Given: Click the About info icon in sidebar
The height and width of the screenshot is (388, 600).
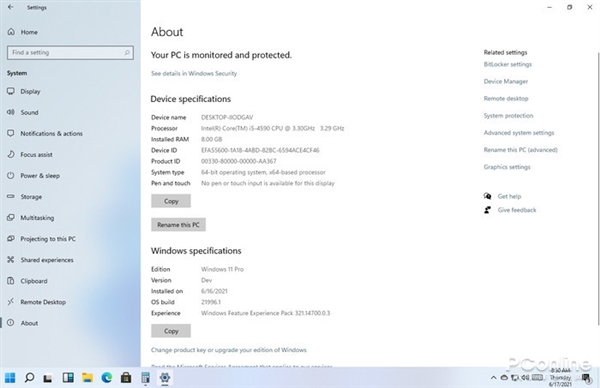Looking at the screenshot, I should click(11, 323).
